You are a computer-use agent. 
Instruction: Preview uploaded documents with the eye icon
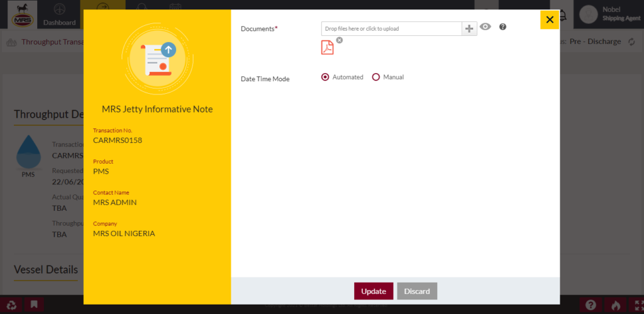point(486,27)
